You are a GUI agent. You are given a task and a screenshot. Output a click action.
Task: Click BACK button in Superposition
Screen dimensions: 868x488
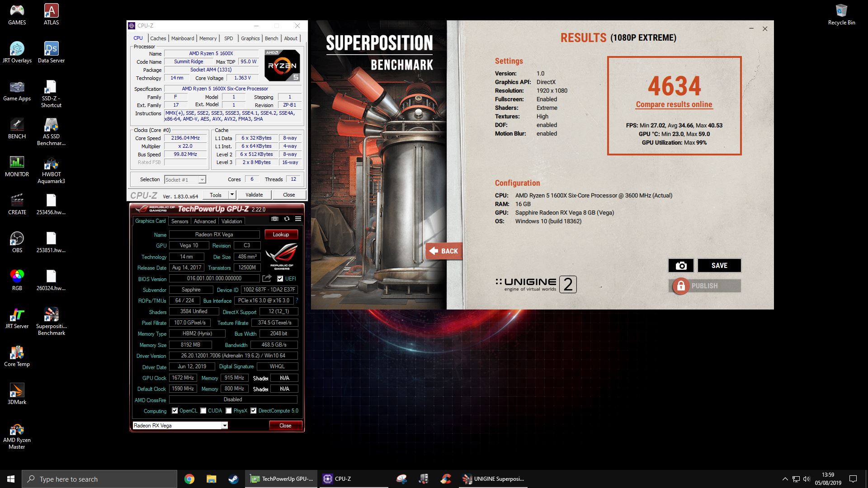click(444, 251)
